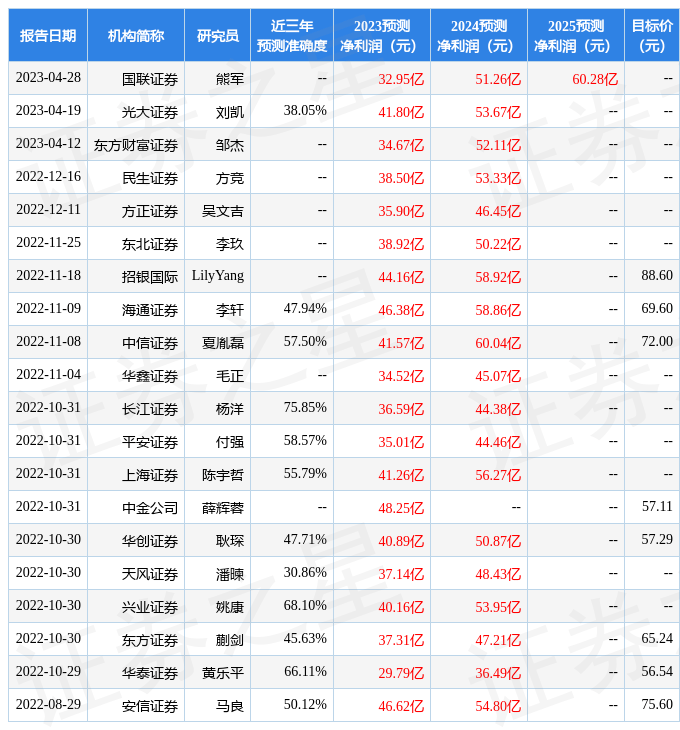680x730 pixels.
Task: Click the date 2022-12-16
Action: [x=48, y=177]
